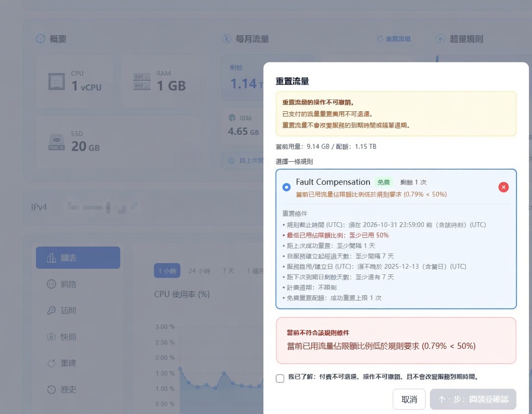Deselect the rule via the red X circle
532x414 pixels.
(x=503, y=187)
